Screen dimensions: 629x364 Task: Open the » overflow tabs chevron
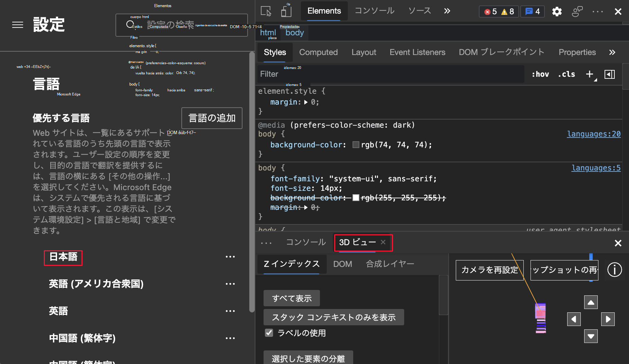pos(447,11)
